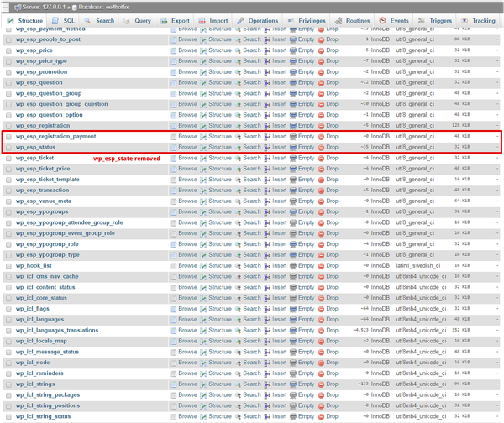The width and height of the screenshot is (504, 423).
Task: Open the Routines tab
Action: click(x=352, y=21)
